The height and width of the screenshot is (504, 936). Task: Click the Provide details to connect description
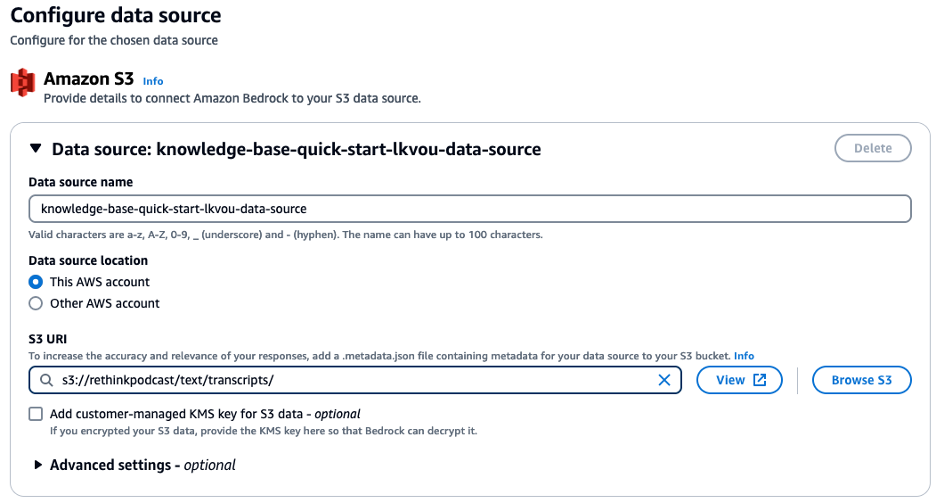pyautogui.click(x=232, y=99)
